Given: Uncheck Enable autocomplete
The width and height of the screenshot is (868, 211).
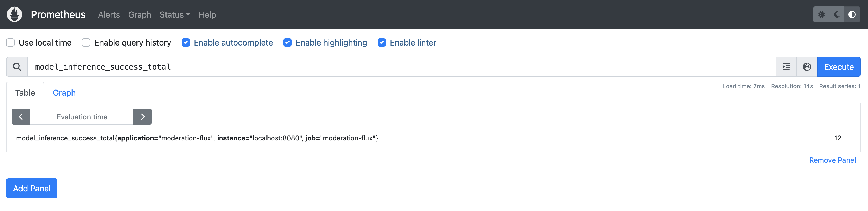Looking at the screenshot, I should tap(186, 42).
